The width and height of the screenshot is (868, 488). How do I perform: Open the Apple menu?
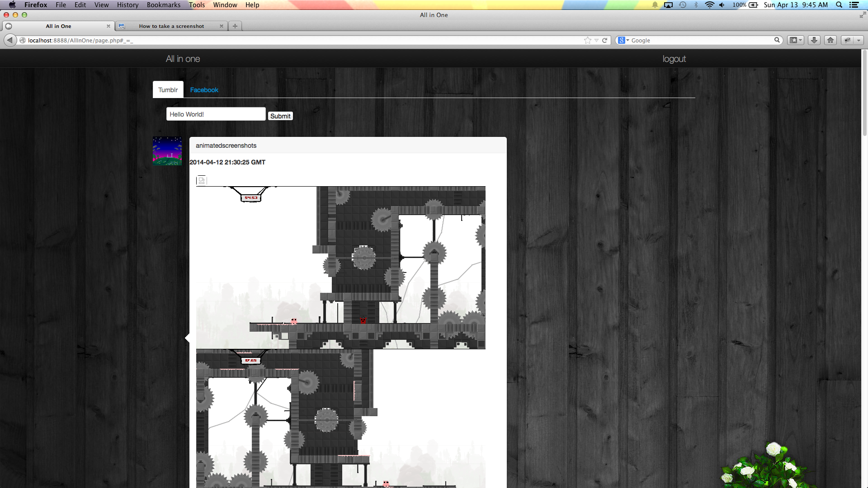[x=12, y=5]
